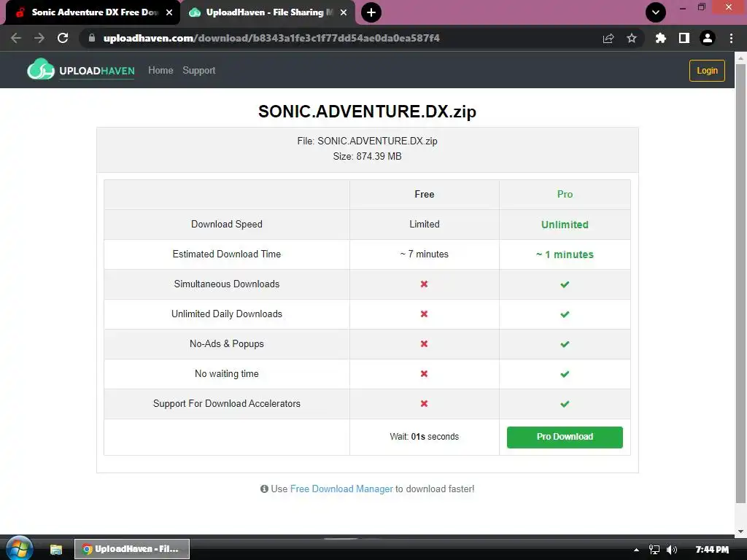Click the SONIC.ADVENTURE.DX.zip page heading

pyautogui.click(x=368, y=112)
